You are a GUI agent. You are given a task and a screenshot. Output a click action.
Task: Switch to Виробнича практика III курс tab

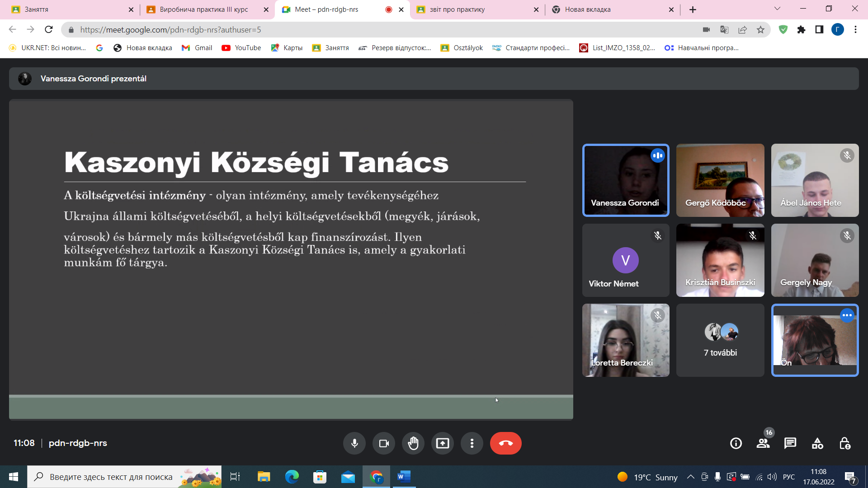point(203,9)
